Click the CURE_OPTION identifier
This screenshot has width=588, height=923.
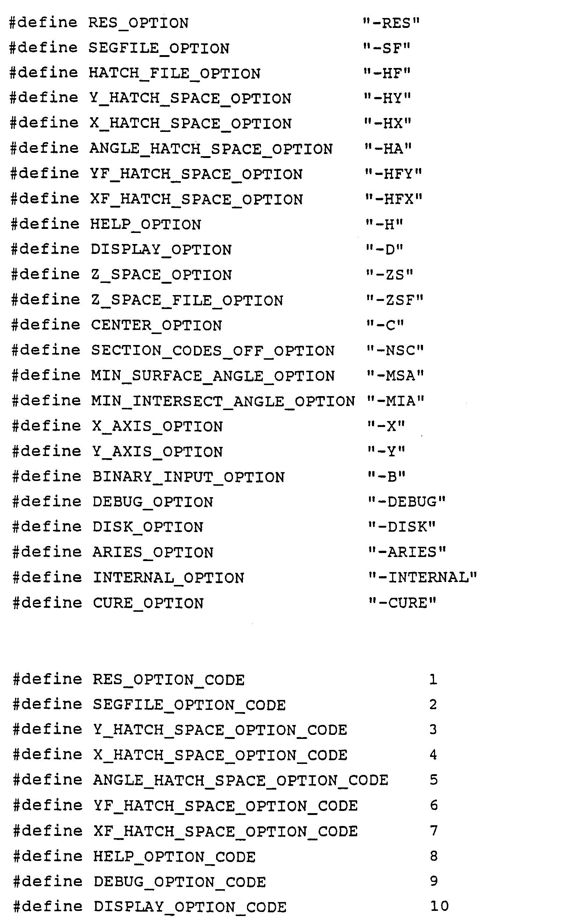tap(148, 603)
